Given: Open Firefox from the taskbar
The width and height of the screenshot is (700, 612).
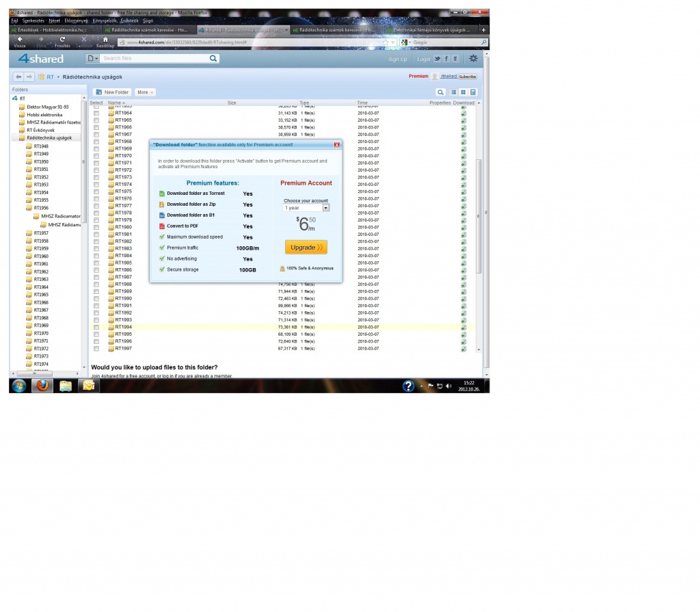Looking at the screenshot, I should (x=42, y=386).
